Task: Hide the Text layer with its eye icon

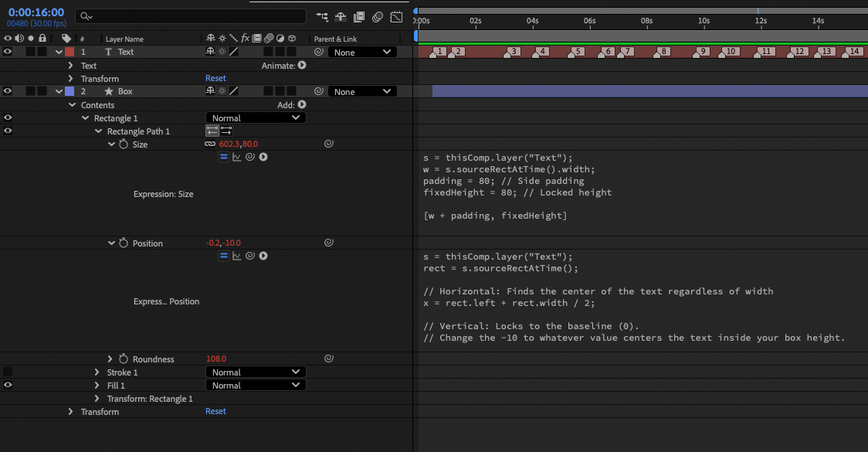Action: tap(8, 52)
